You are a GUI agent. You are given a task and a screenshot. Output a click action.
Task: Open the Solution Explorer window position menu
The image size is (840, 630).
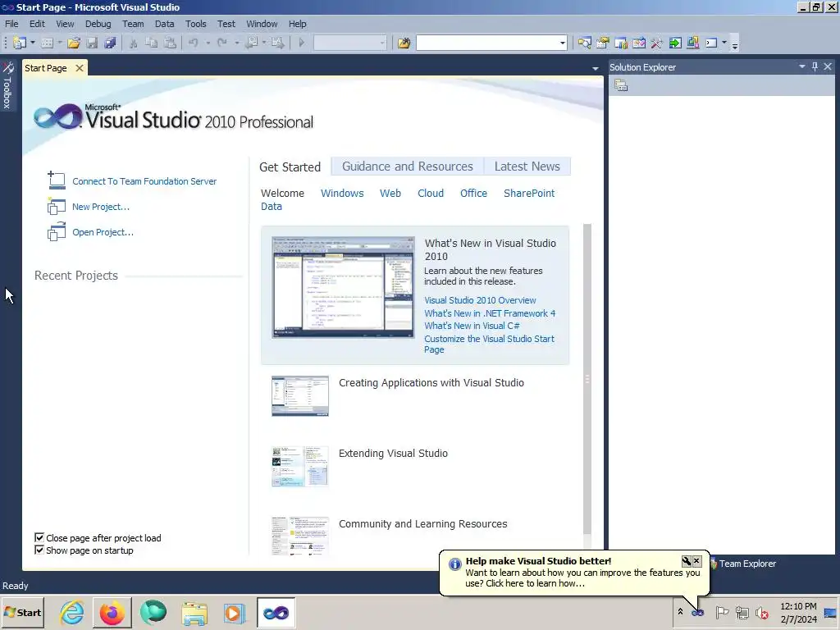click(802, 66)
